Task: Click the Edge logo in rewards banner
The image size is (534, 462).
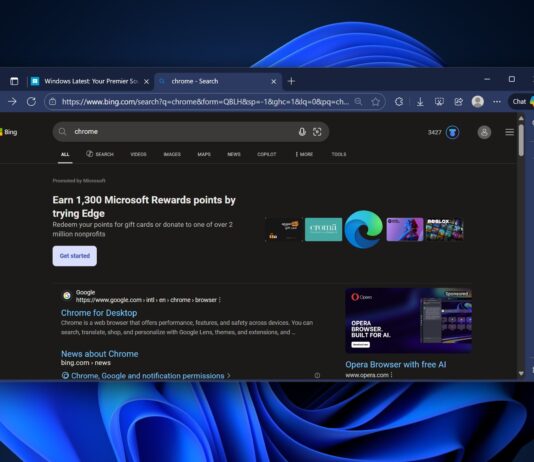Action: point(363,229)
